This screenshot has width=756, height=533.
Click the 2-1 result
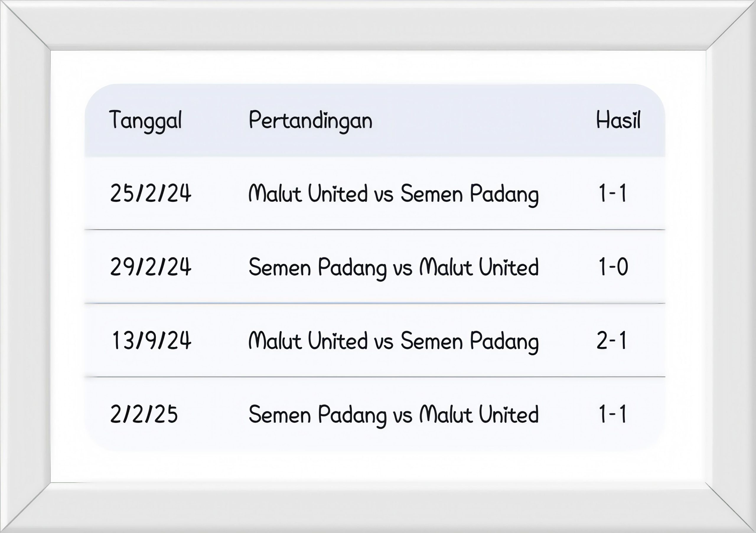coord(612,341)
